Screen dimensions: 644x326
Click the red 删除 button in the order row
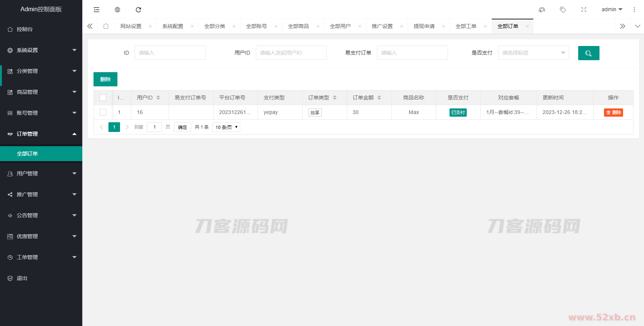coord(613,113)
